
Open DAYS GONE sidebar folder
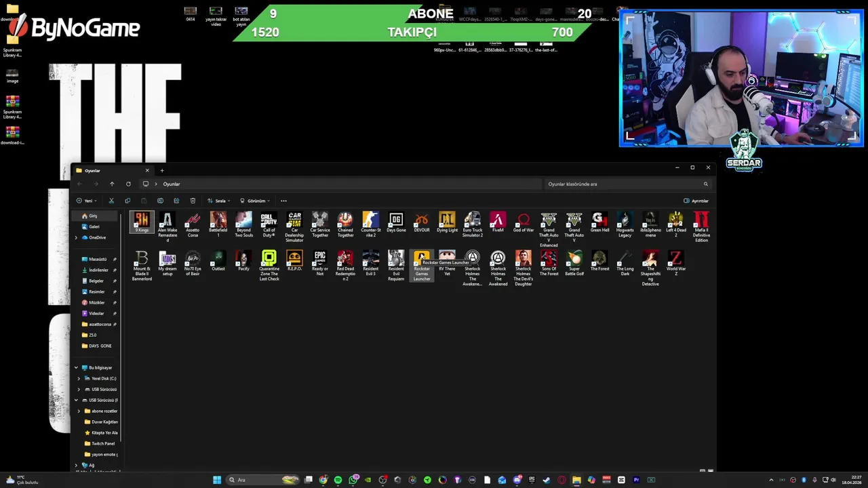(x=96, y=346)
